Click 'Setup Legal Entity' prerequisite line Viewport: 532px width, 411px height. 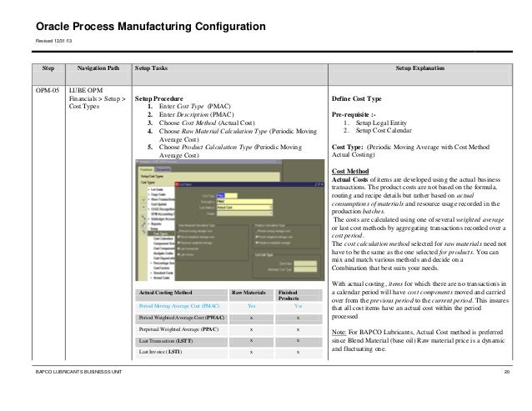pyautogui.click(x=381, y=123)
